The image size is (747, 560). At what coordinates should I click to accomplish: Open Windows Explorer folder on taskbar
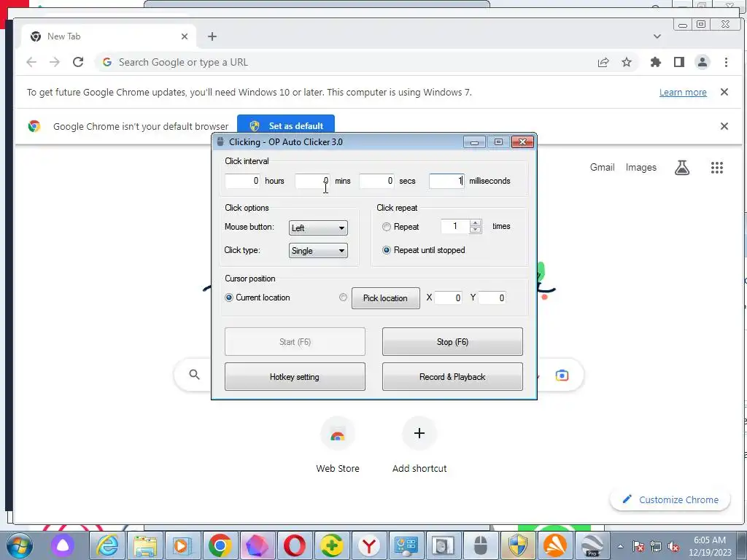click(145, 545)
